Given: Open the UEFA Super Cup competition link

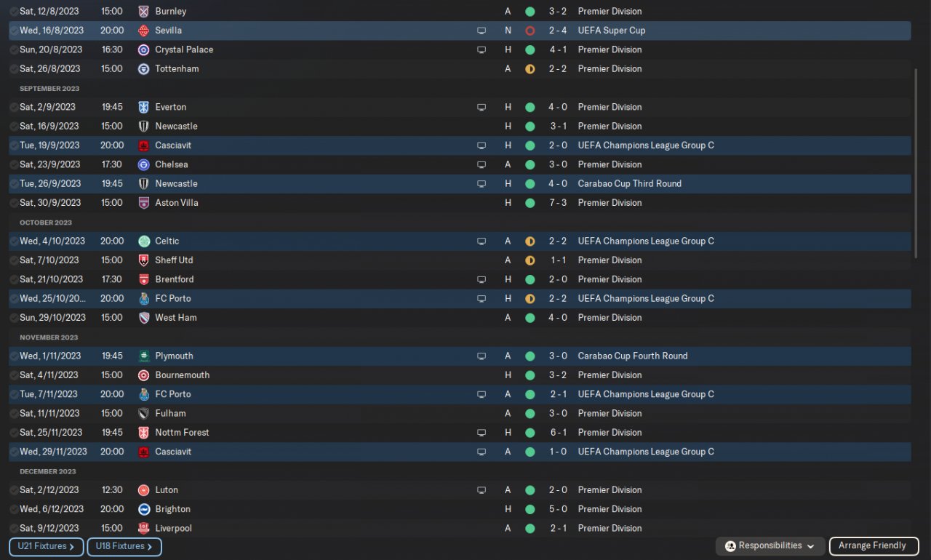Looking at the screenshot, I should click(x=611, y=31).
